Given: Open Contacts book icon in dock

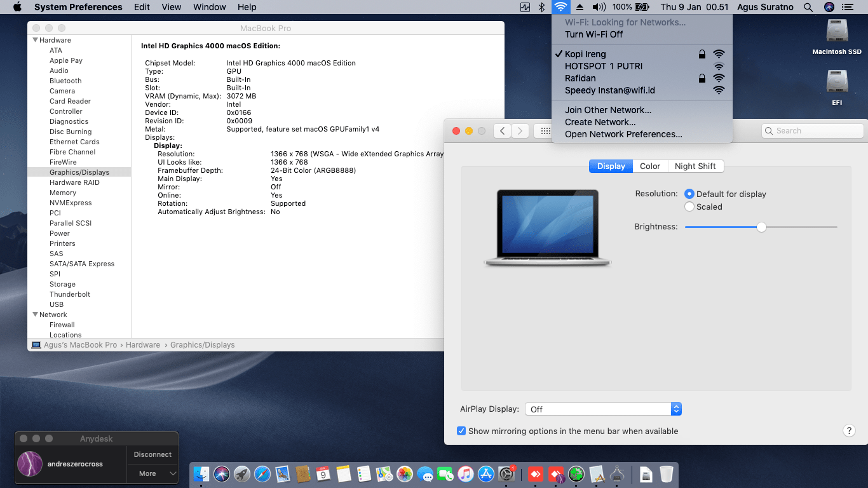Looking at the screenshot, I should [303, 474].
